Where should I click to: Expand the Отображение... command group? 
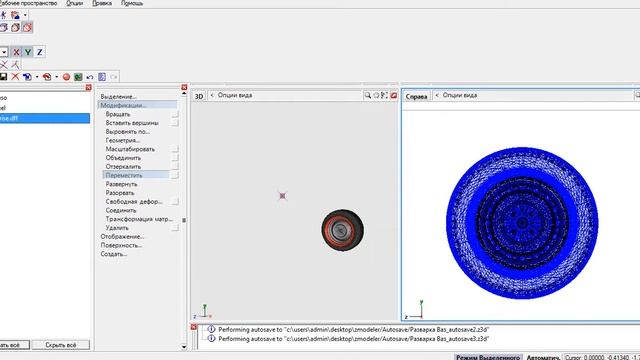pyautogui.click(x=122, y=237)
